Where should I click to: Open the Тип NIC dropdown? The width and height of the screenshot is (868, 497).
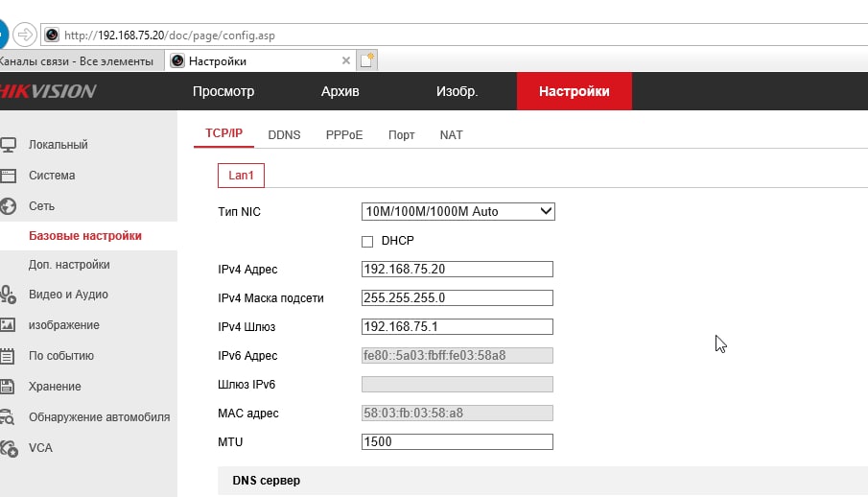tap(457, 211)
